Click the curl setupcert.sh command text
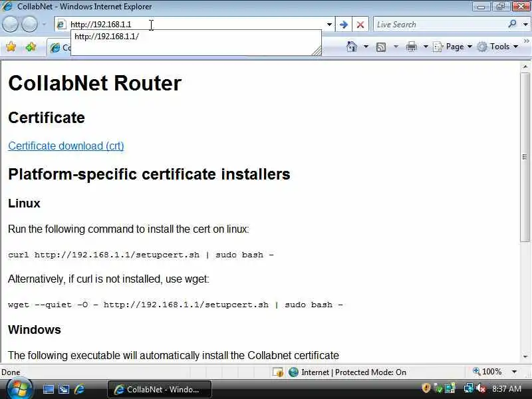532x399 pixels. (x=141, y=255)
